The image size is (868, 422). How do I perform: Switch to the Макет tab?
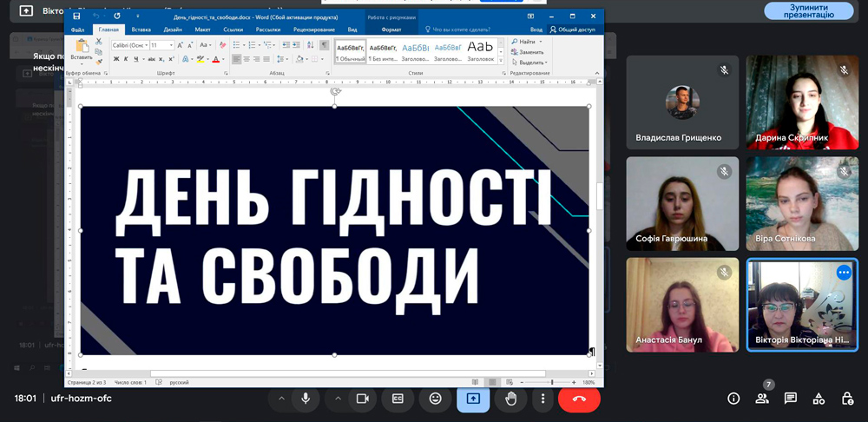[x=202, y=30]
